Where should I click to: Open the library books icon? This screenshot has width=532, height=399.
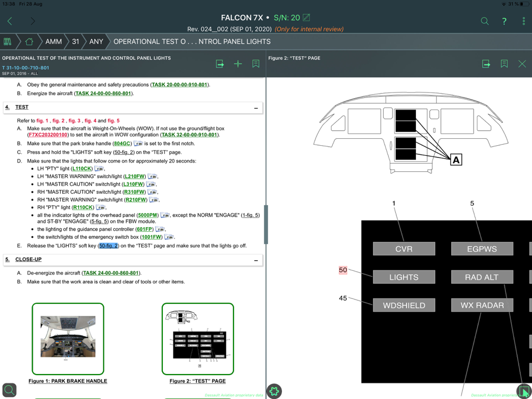(7, 41)
